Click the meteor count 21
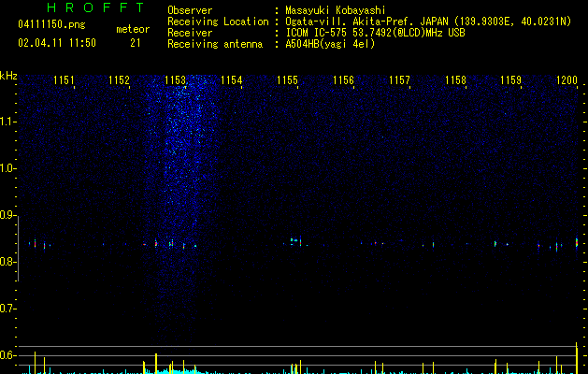The height and width of the screenshot is (374, 588). (136, 43)
